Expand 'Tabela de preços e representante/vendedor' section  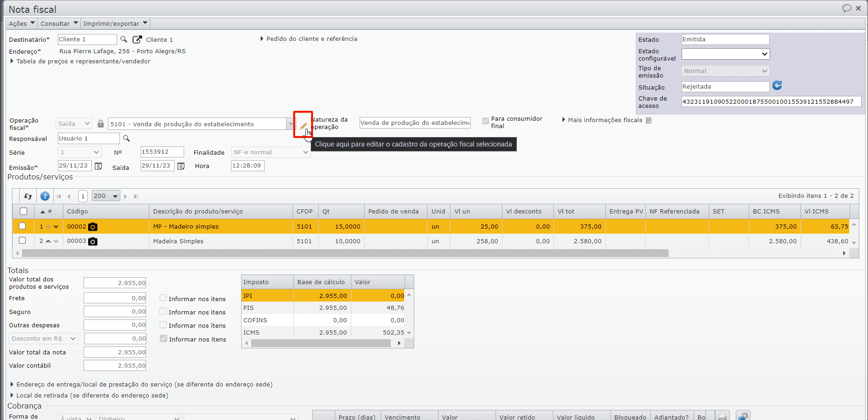[80, 62]
